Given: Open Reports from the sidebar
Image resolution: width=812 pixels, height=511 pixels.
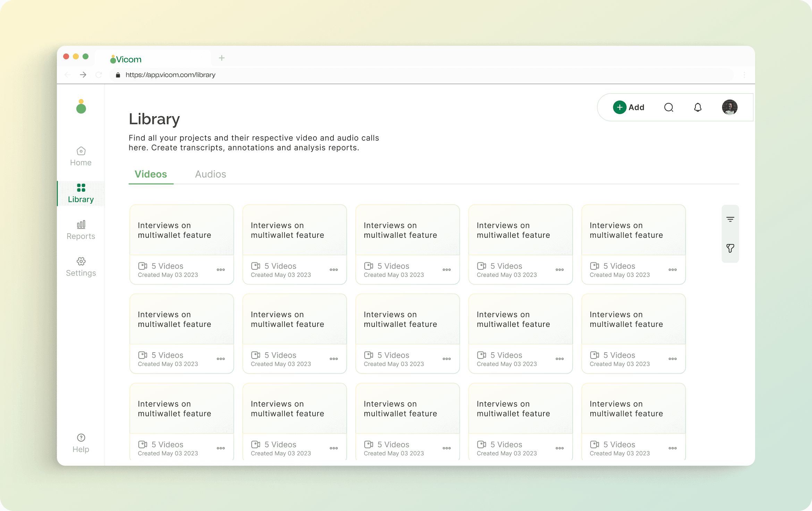Looking at the screenshot, I should pos(81,230).
